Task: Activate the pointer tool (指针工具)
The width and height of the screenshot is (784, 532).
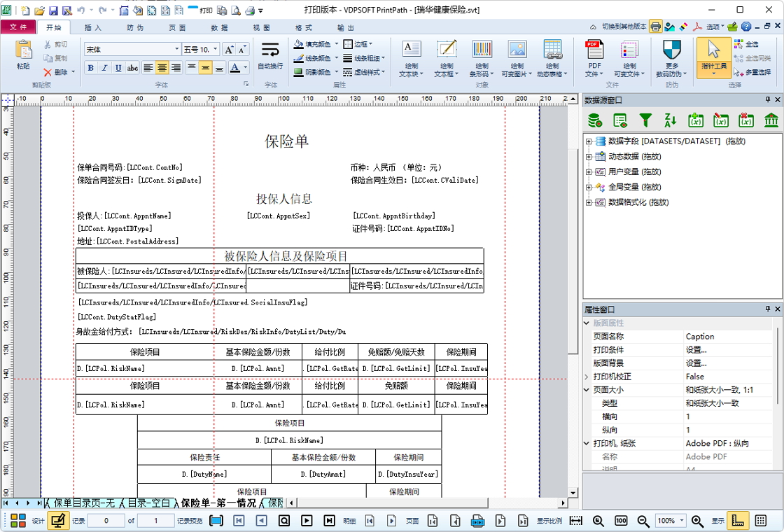Action: tap(713, 57)
